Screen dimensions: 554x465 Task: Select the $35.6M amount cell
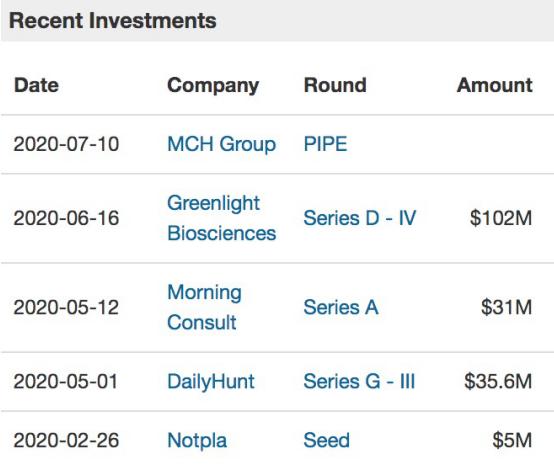[498, 382]
